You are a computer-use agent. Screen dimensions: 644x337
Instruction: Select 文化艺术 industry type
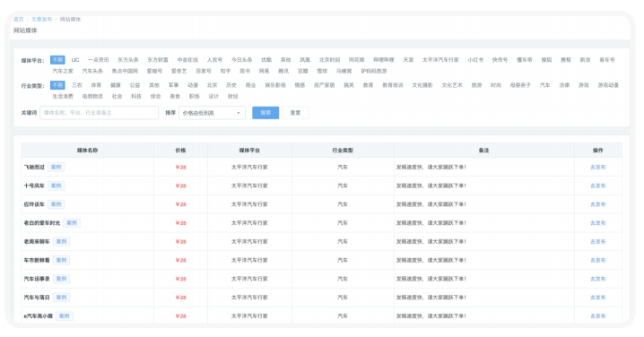click(x=452, y=85)
